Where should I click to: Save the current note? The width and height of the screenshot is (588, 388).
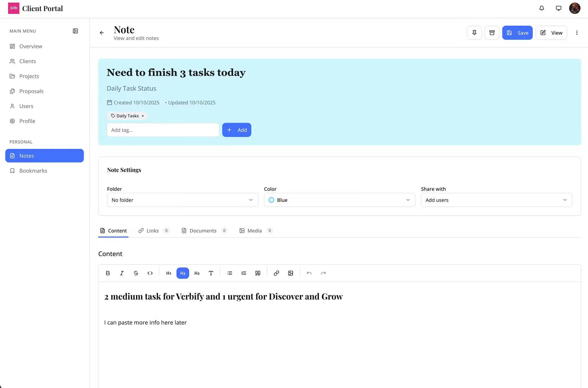(x=517, y=33)
